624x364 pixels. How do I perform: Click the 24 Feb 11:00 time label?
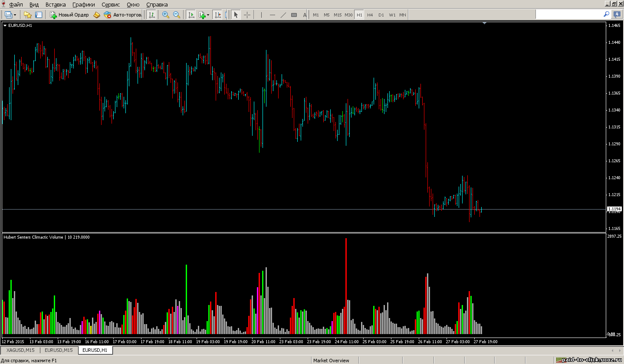(x=347, y=342)
